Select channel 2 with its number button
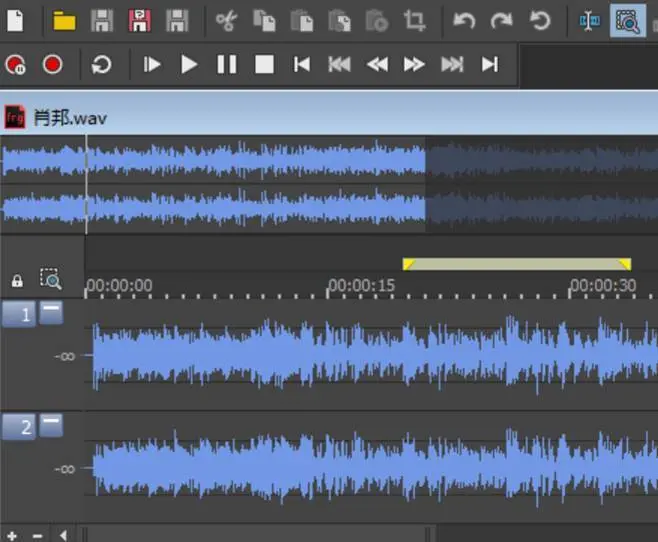Viewport: 658px width, 542px height. (19, 427)
